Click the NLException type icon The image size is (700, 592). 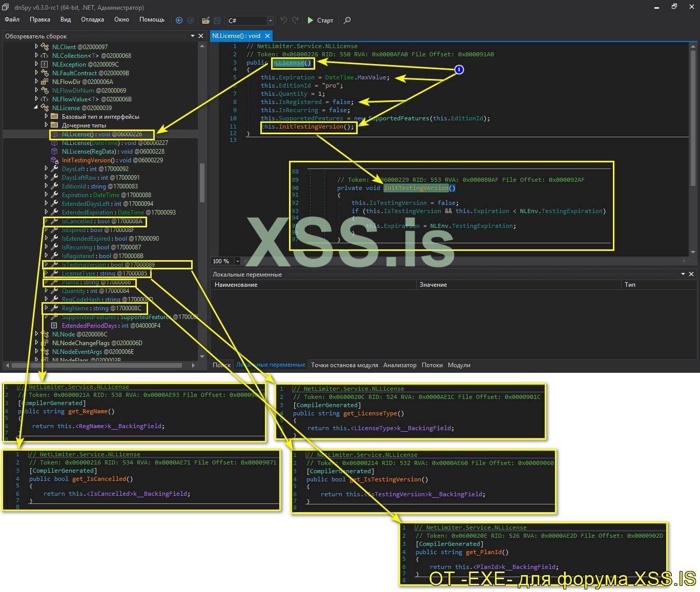pos(45,65)
